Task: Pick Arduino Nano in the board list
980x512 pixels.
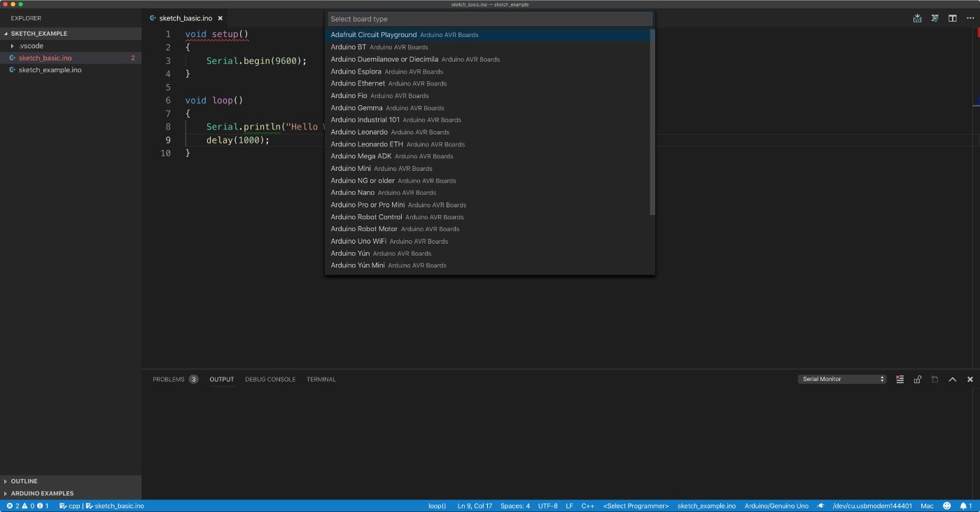Action: [x=488, y=193]
